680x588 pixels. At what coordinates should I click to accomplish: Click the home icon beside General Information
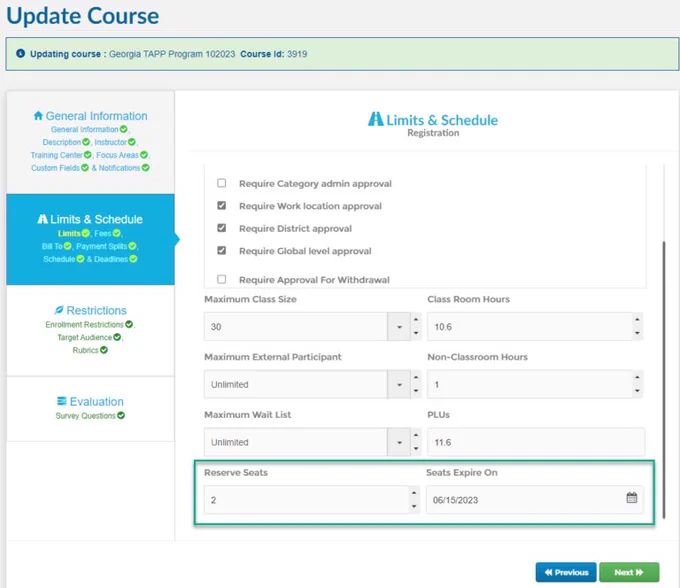click(38, 115)
